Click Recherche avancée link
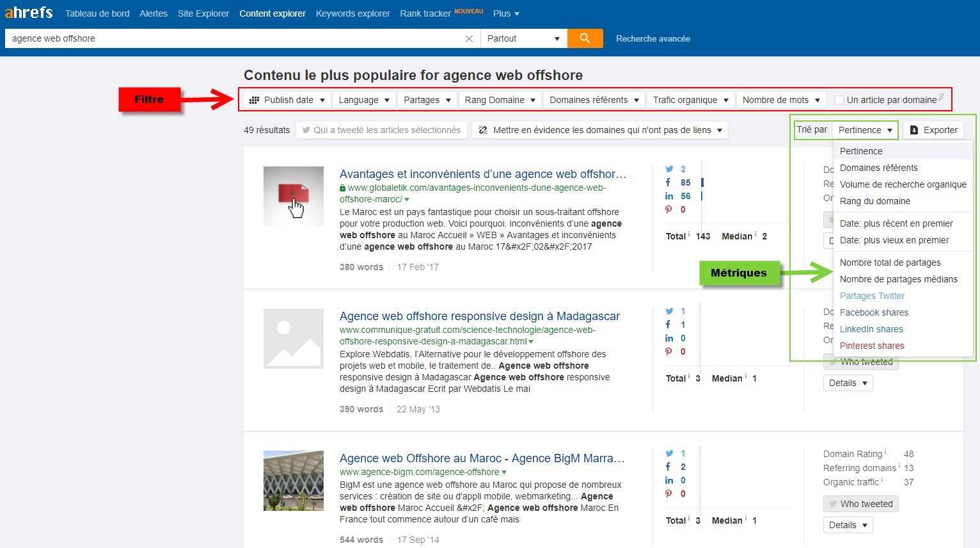Image resolution: width=980 pixels, height=548 pixels. pos(653,38)
